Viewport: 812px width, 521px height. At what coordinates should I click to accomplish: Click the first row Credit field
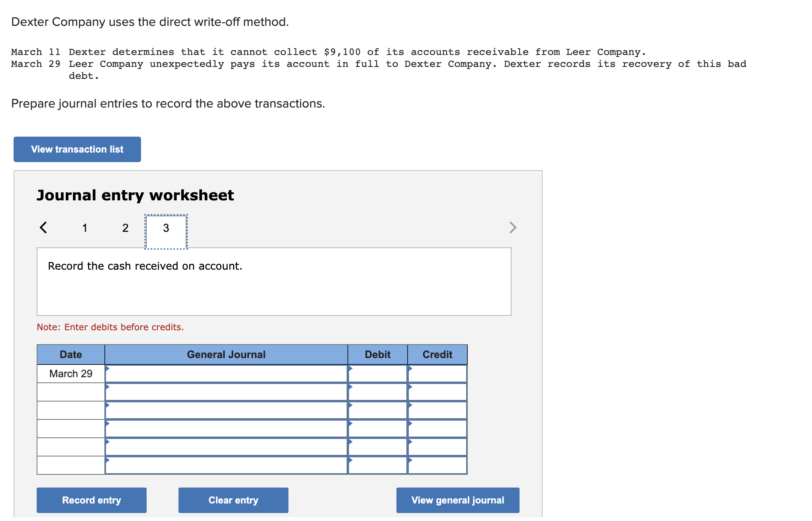pos(437,374)
